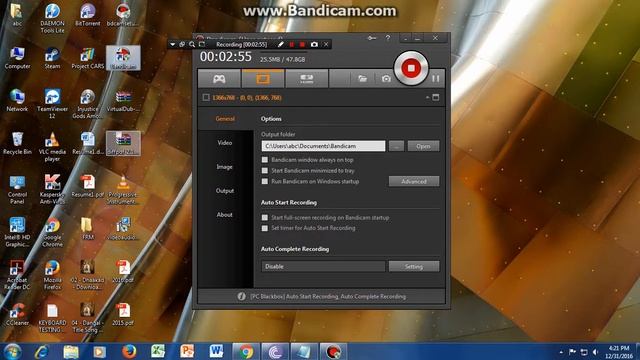Image resolution: width=640 pixels, height=360 pixels.
Task: Open the Windows Start menu orb
Action: point(12,351)
